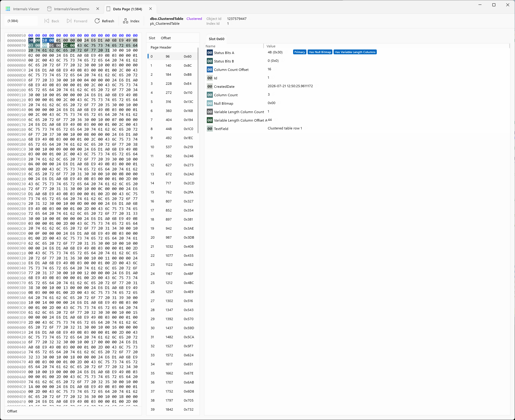The image size is (515, 420).
Task: Select slot 39 row with offset 0x732
Action: click(173, 409)
